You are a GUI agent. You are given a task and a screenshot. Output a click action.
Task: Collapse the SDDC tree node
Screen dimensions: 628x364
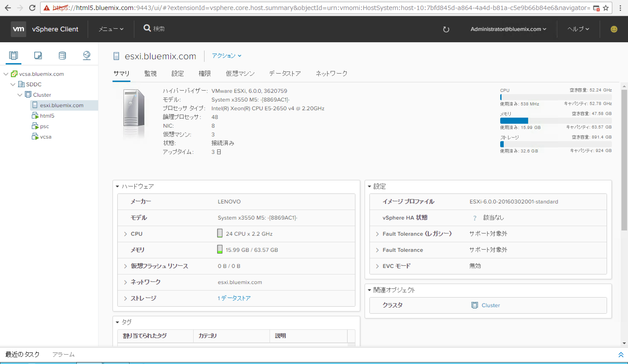pos(13,84)
